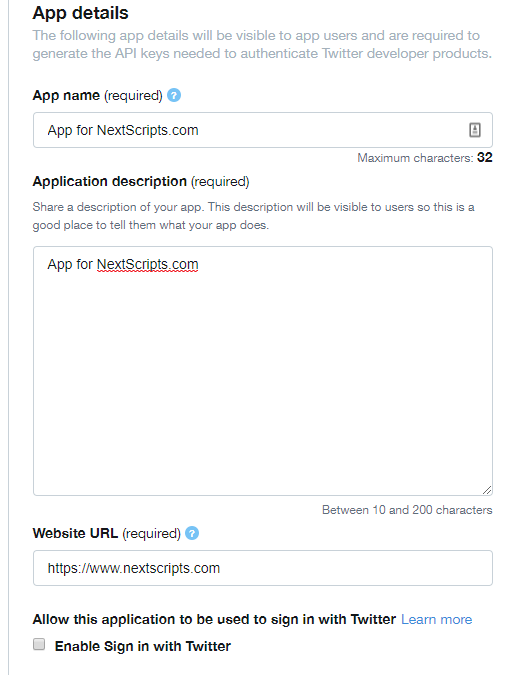Click the autofill contact icon in App name field
The height and width of the screenshot is (675, 530).
(474, 130)
